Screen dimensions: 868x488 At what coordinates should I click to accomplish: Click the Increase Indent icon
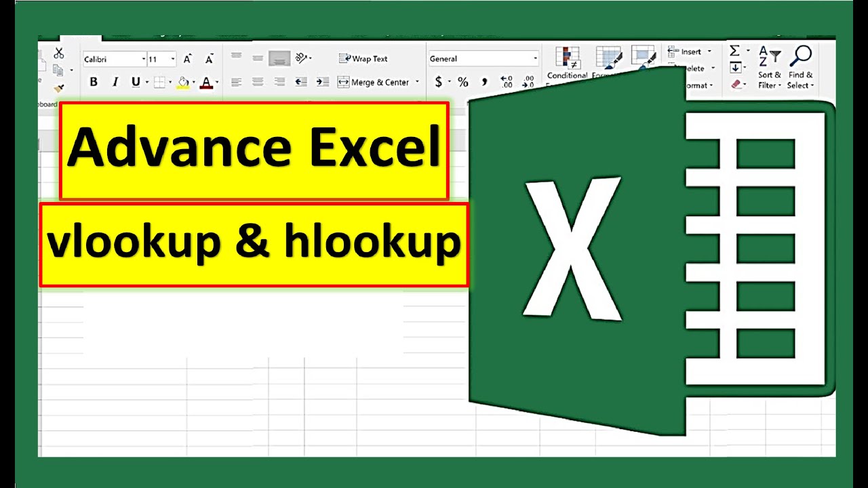coord(323,82)
